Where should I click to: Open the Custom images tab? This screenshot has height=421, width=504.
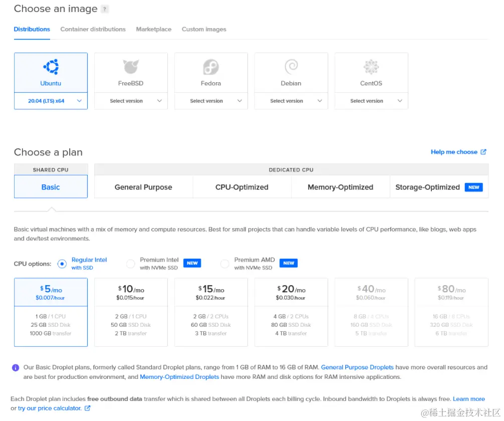204,29
